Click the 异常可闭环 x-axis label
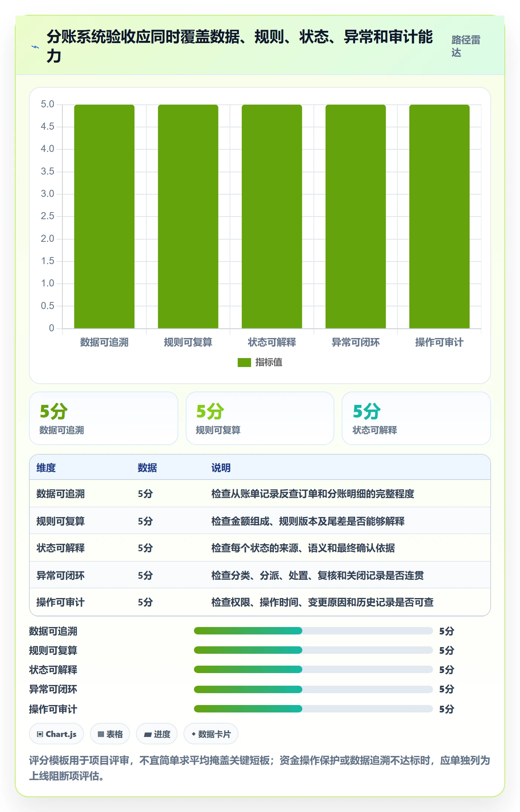Viewport: 520px width, 812px height. click(x=355, y=342)
